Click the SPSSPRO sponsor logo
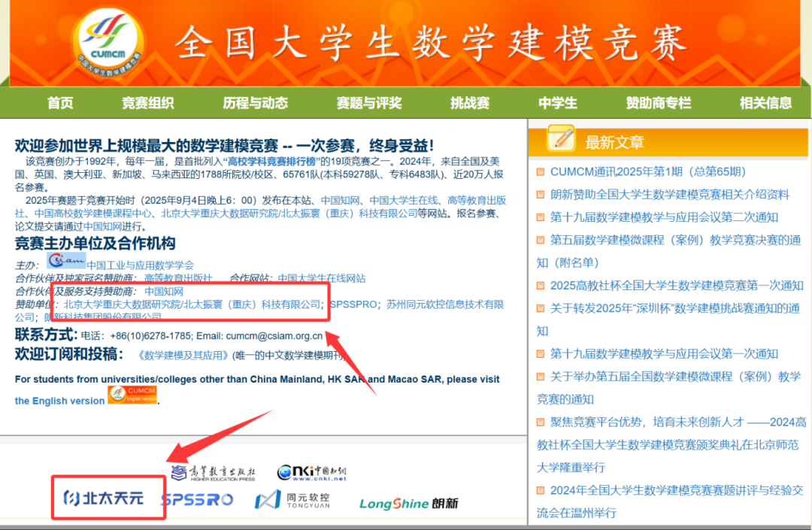Screen dimensions: 812x530 click(x=197, y=499)
